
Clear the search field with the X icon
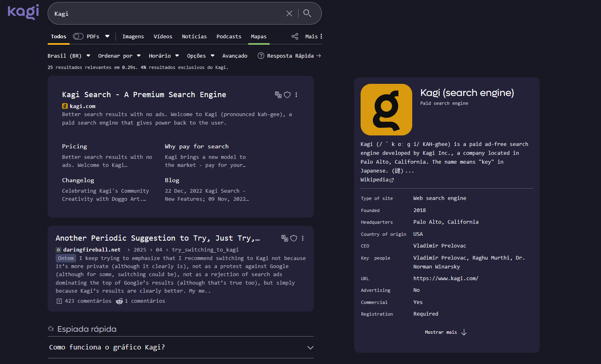[x=289, y=13]
